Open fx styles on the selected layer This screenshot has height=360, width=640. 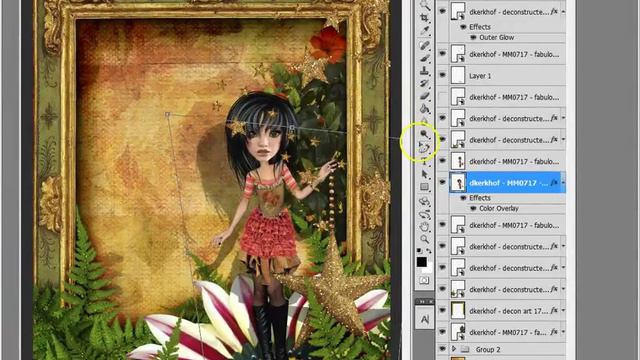pos(554,183)
